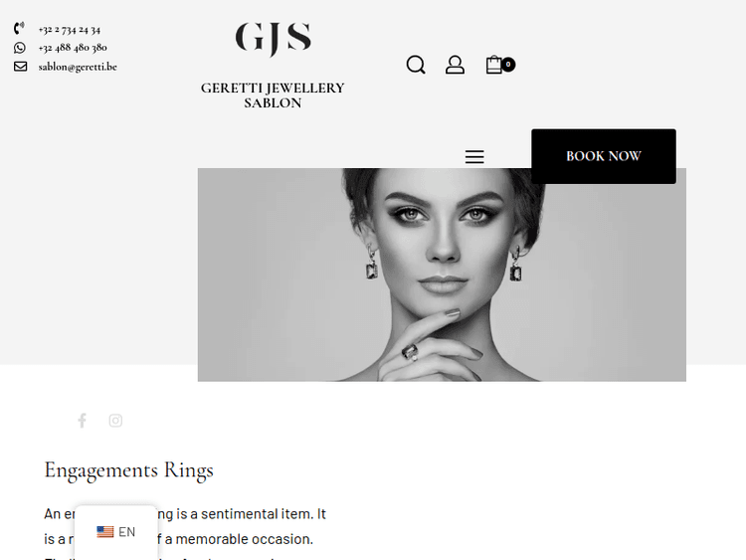Click the email envelope icon
The width and height of the screenshot is (746, 560).
20,66
